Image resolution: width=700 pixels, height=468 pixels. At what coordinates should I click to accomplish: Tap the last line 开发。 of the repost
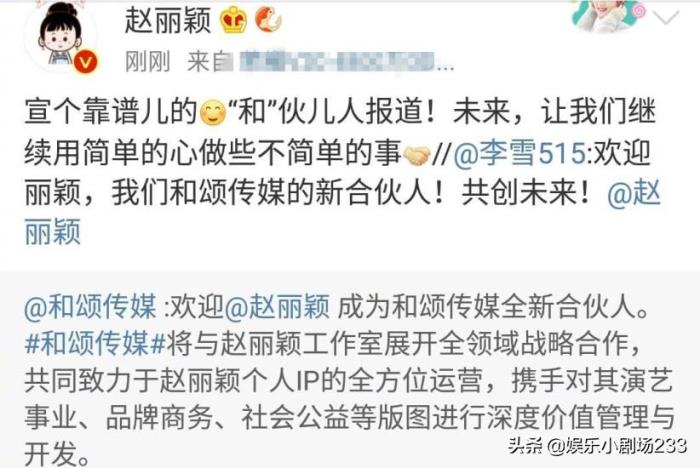click(x=57, y=454)
